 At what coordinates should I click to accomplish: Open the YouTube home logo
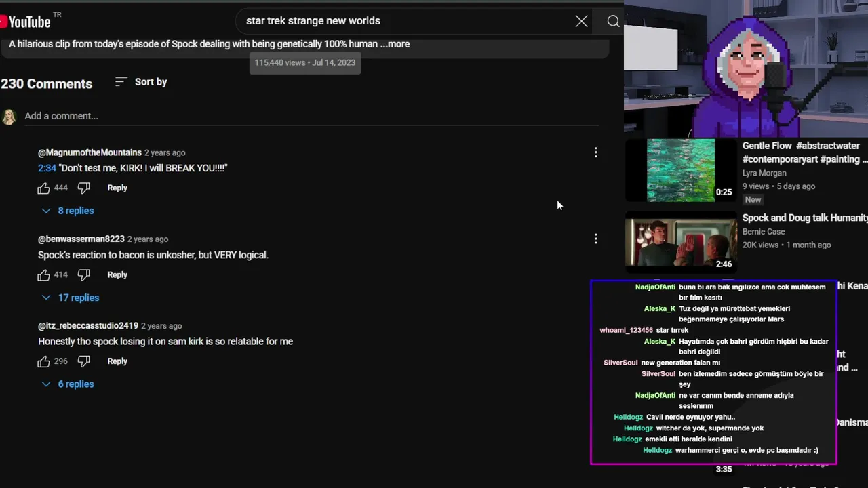[x=26, y=22]
